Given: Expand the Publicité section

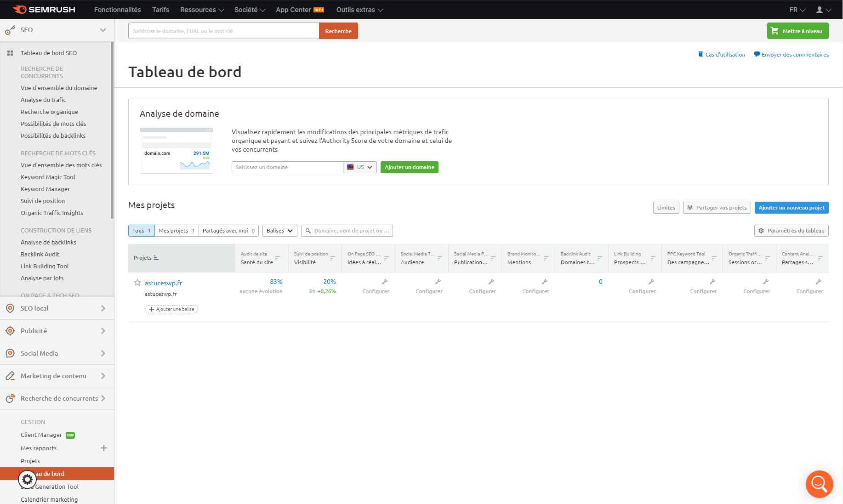Looking at the screenshot, I should click(57, 331).
